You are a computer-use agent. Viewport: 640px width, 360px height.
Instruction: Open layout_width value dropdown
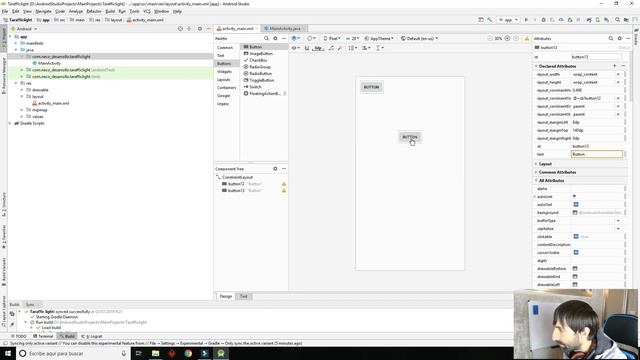coord(618,74)
